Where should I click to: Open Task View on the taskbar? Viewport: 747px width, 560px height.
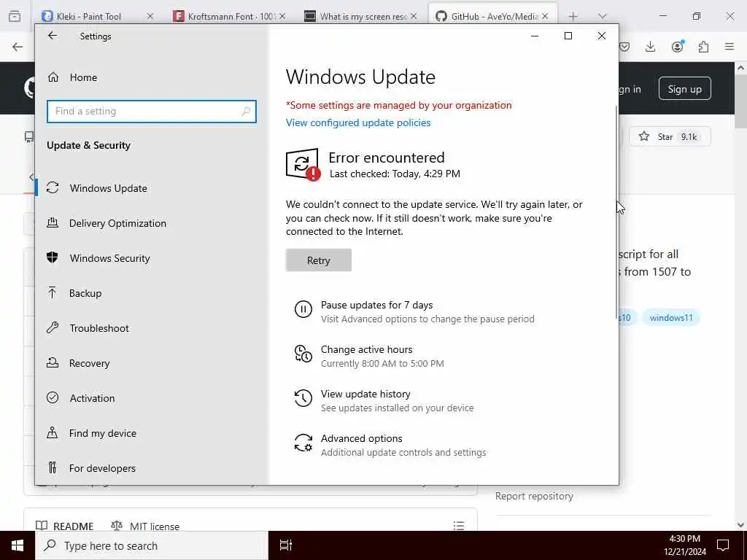286,545
